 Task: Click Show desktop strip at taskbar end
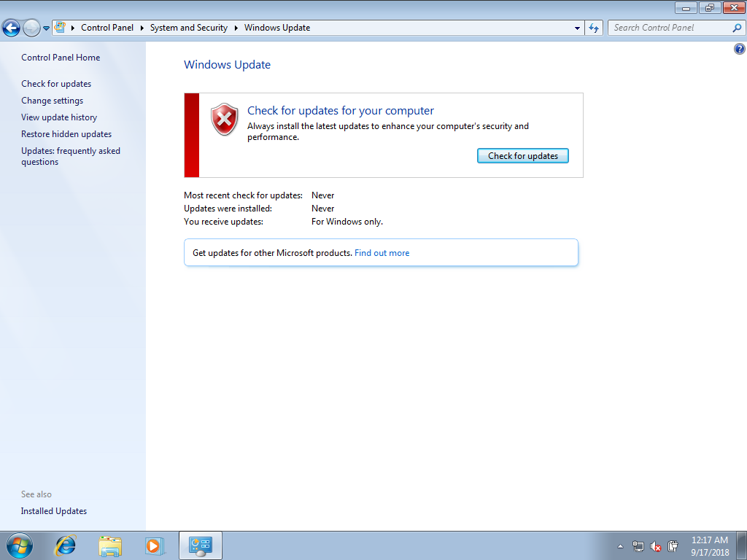click(741, 545)
